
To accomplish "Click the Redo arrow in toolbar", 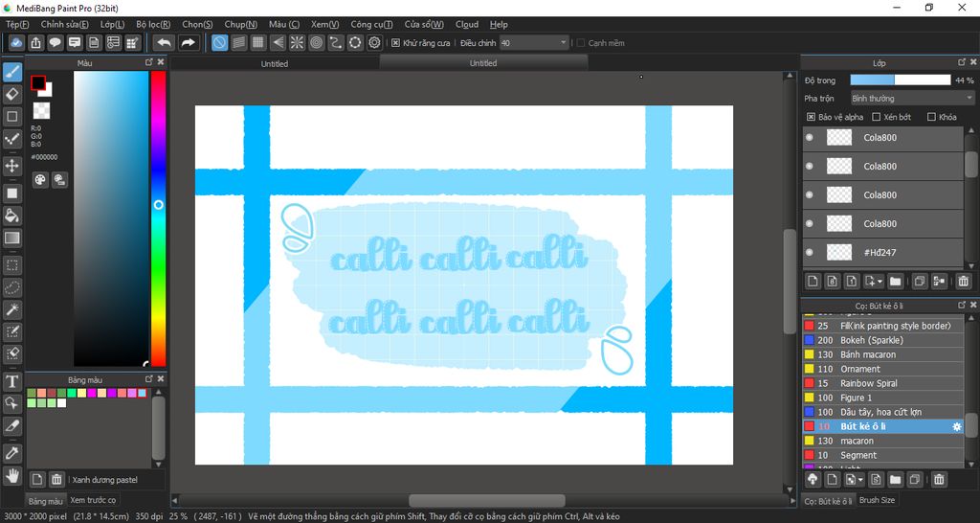I will (x=188, y=42).
